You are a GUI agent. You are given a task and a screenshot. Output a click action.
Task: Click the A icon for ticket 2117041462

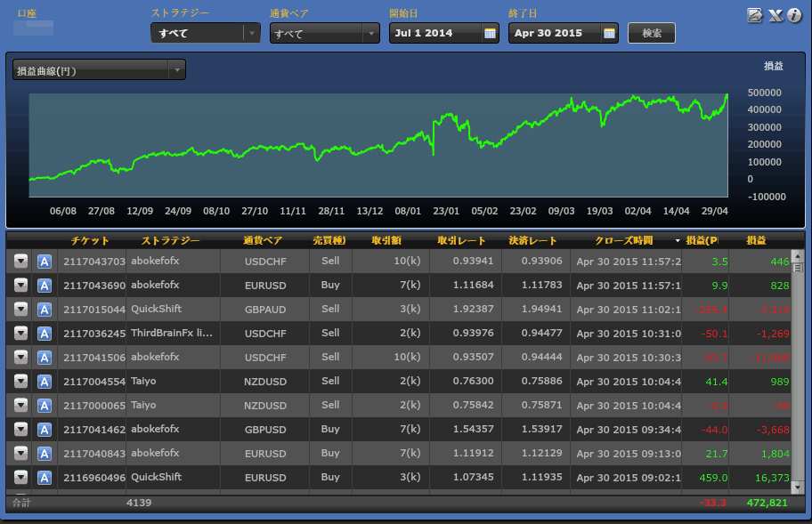tap(45, 430)
